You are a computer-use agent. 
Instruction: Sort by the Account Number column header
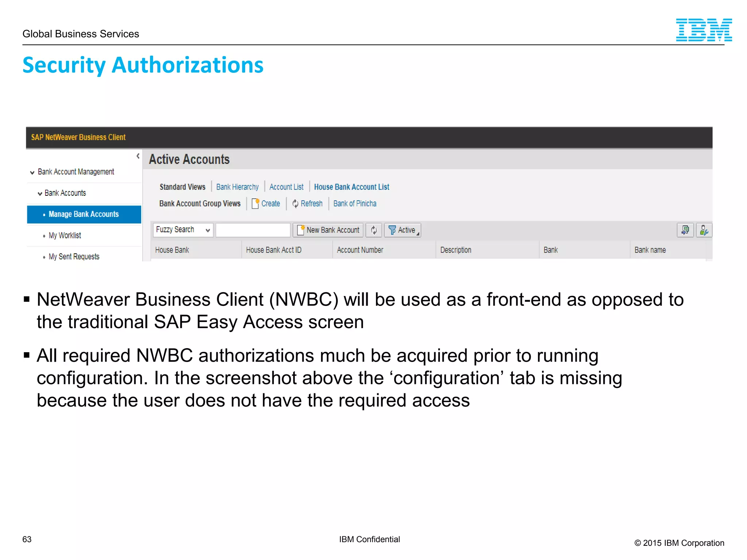pyautogui.click(x=384, y=250)
